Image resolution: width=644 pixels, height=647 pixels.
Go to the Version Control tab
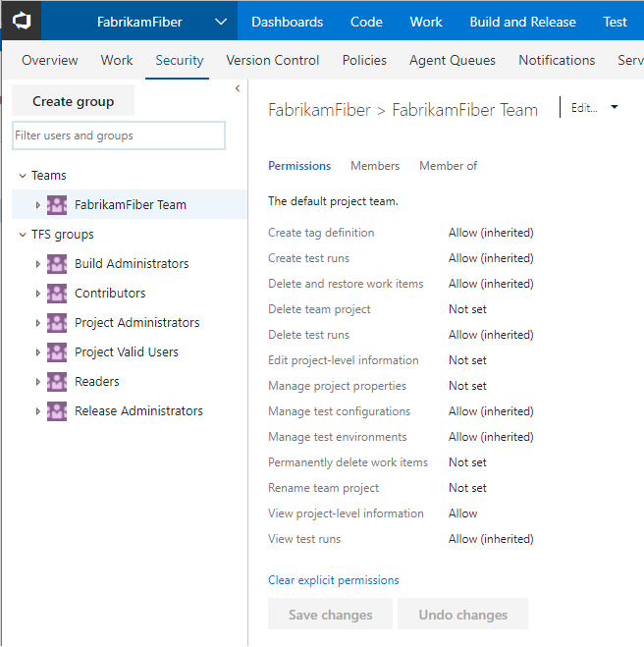click(273, 60)
